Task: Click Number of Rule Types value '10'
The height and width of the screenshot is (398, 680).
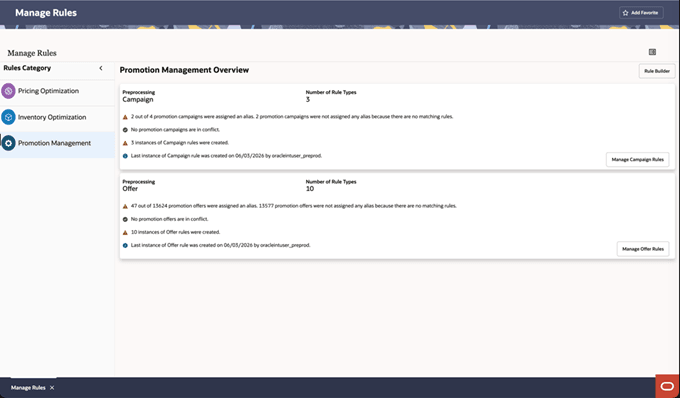Action: point(310,189)
